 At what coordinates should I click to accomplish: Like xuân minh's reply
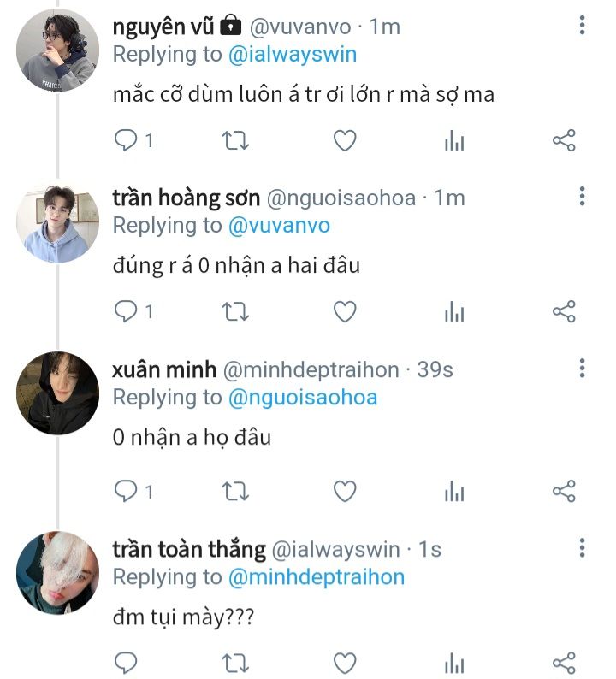[344, 491]
